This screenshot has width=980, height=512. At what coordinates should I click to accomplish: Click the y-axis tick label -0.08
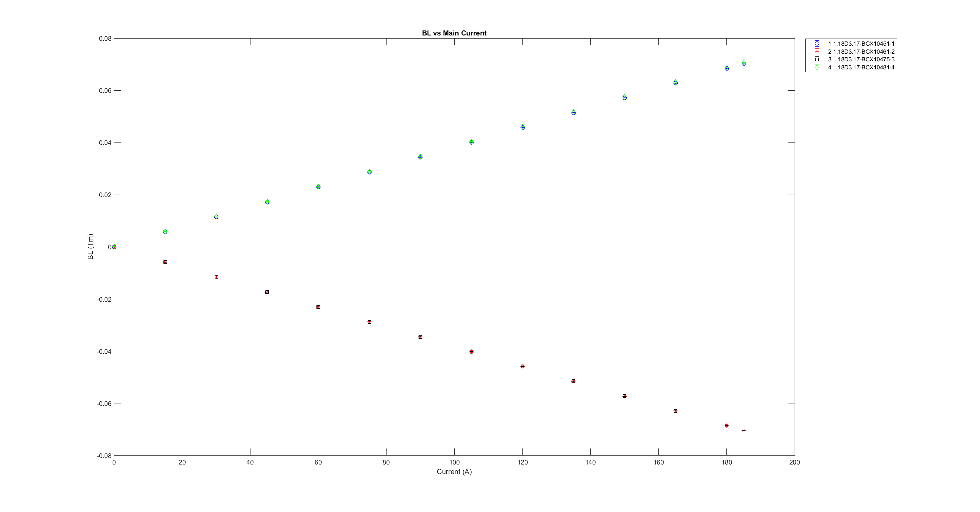click(x=104, y=456)
